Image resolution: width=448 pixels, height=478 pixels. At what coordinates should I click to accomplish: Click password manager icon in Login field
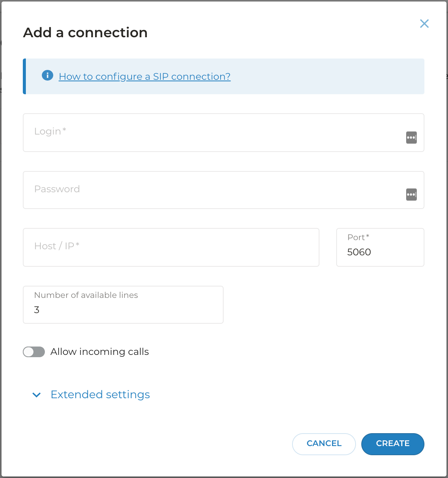[x=411, y=137]
